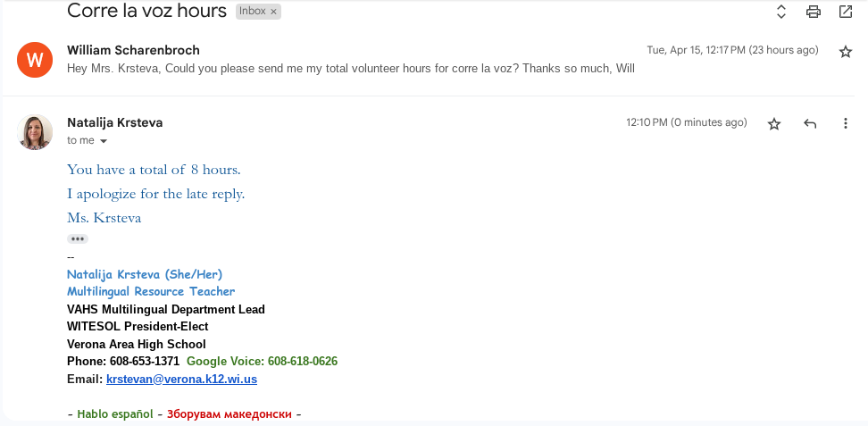Image resolution: width=868 pixels, height=426 pixels.
Task: Click the Natalija Krsteva sender name
Action: (x=114, y=122)
